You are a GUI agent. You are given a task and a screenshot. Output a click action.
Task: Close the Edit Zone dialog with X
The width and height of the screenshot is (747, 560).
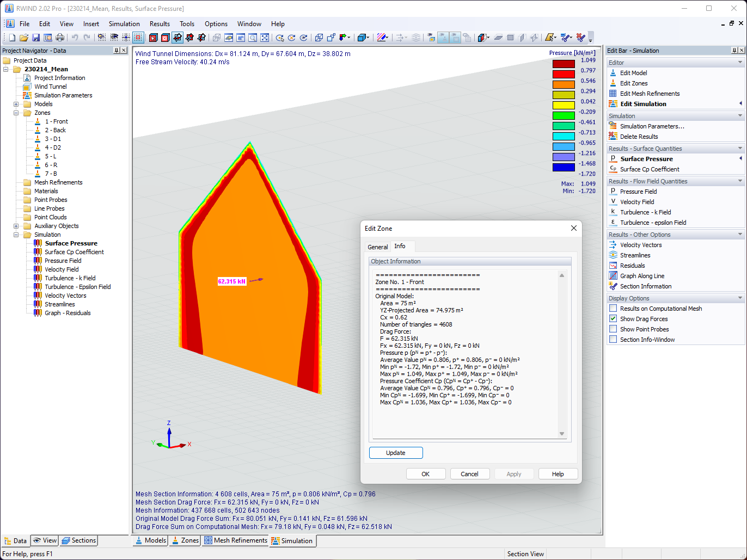click(x=573, y=229)
